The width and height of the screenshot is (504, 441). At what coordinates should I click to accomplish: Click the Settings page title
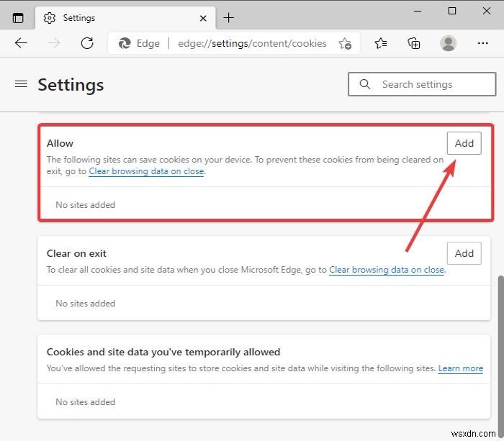click(71, 85)
